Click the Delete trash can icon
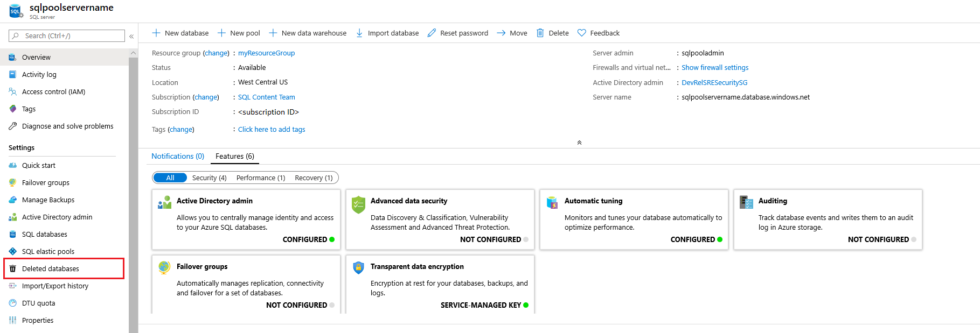980x333 pixels. [x=540, y=33]
